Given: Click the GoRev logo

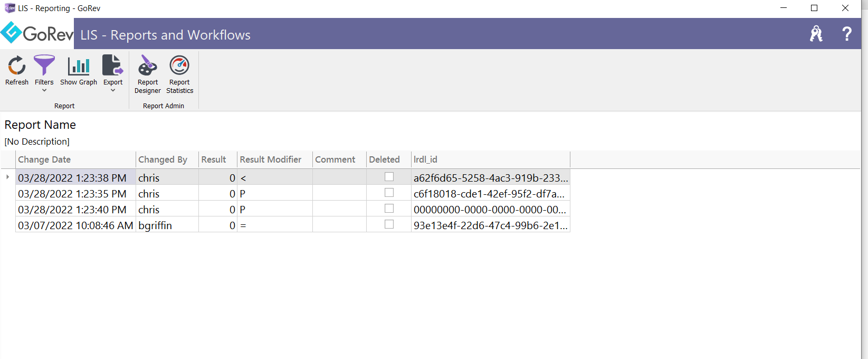Looking at the screenshot, I should (x=37, y=34).
